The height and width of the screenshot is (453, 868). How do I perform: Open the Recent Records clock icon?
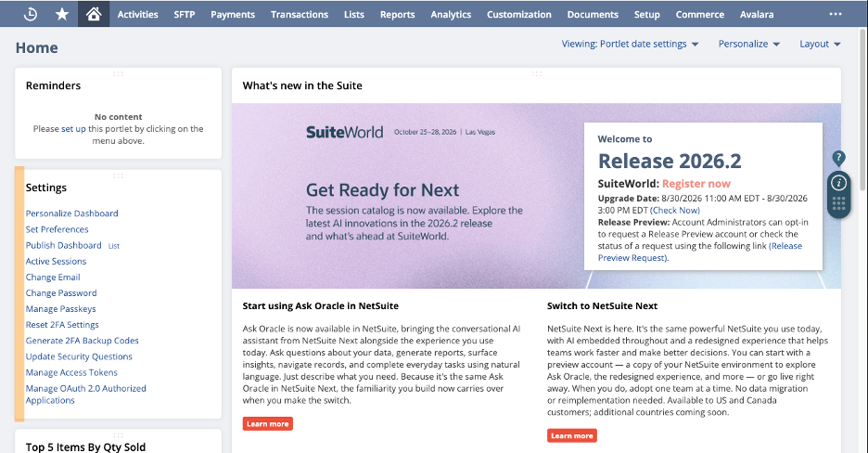pos(31,15)
